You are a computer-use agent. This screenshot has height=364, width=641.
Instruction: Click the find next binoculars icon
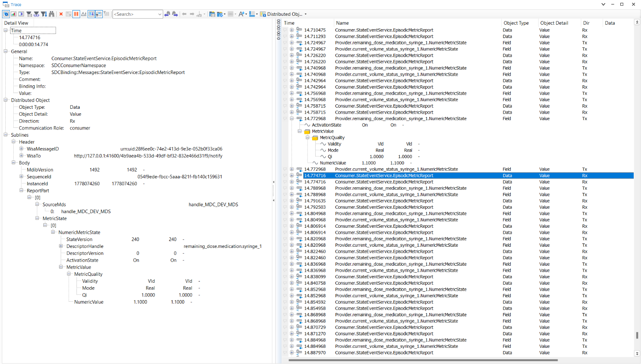point(175,14)
